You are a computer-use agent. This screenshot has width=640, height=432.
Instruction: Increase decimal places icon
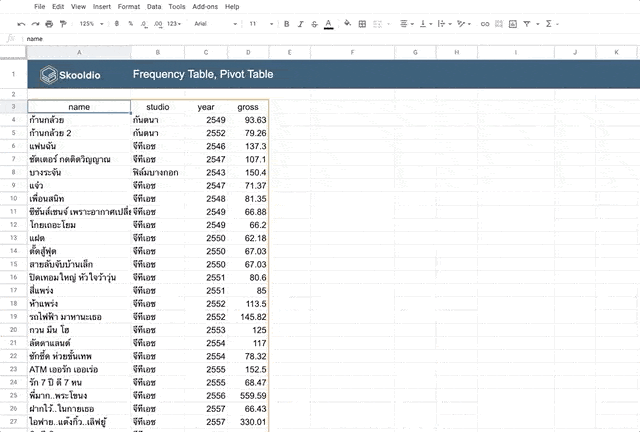[158, 24]
